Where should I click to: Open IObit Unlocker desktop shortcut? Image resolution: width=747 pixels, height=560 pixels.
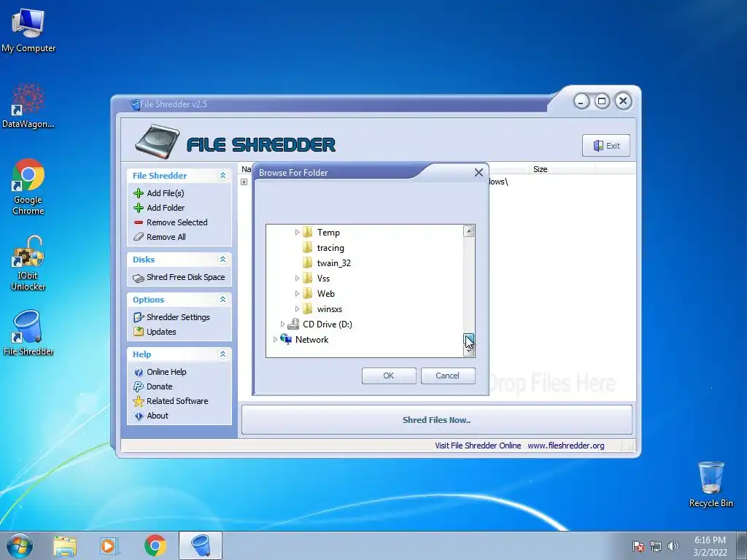[x=28, y=262]
